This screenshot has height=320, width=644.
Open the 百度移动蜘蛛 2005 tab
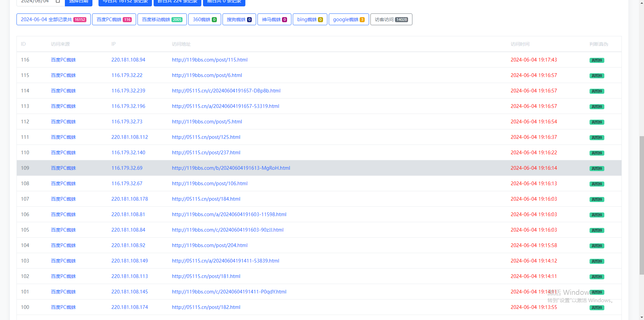point(162,19)
